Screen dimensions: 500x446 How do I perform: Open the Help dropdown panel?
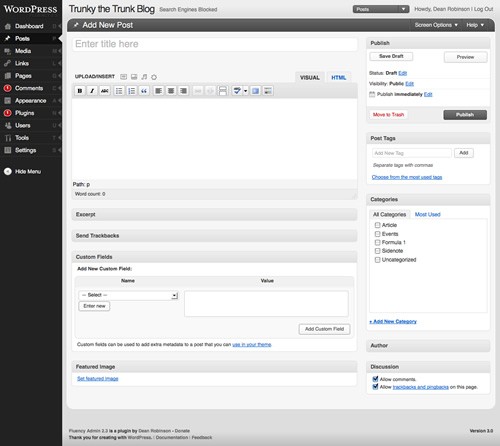pos(475,25)
